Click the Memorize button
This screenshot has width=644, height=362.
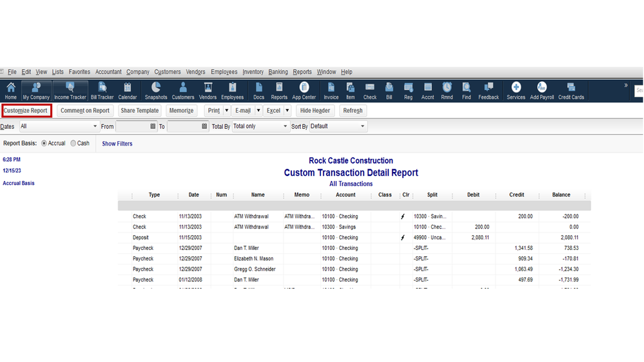tap(181, 110)
